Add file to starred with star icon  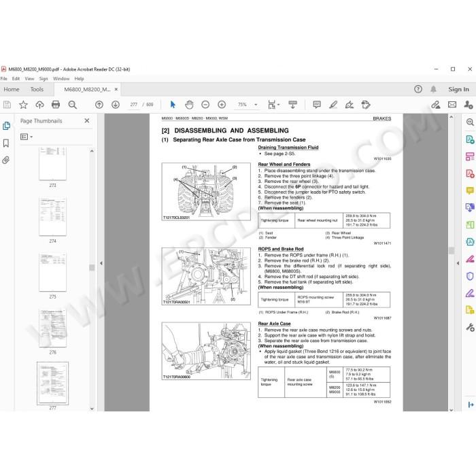click(x=23, y=105)
